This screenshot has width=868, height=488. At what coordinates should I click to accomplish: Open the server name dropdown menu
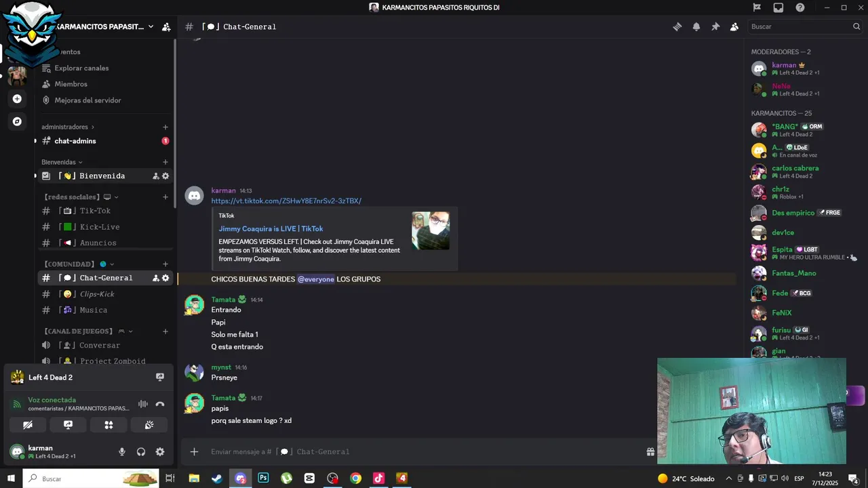(151, 26)
